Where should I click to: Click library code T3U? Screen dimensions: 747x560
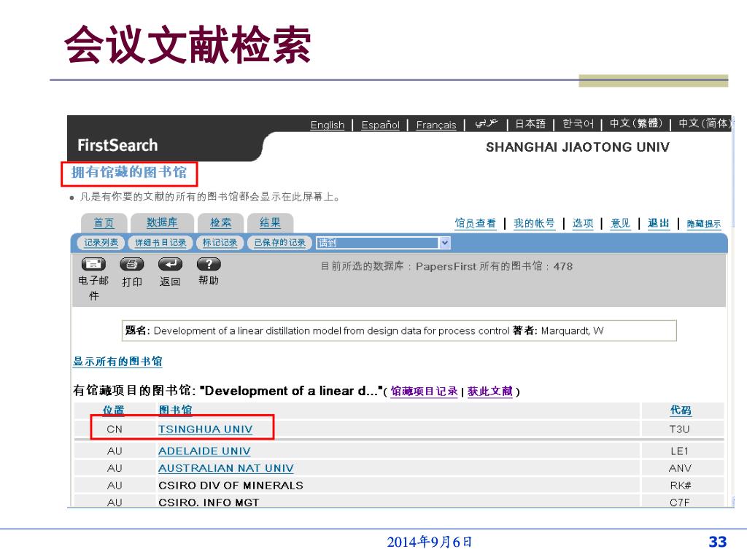point(679,429)
